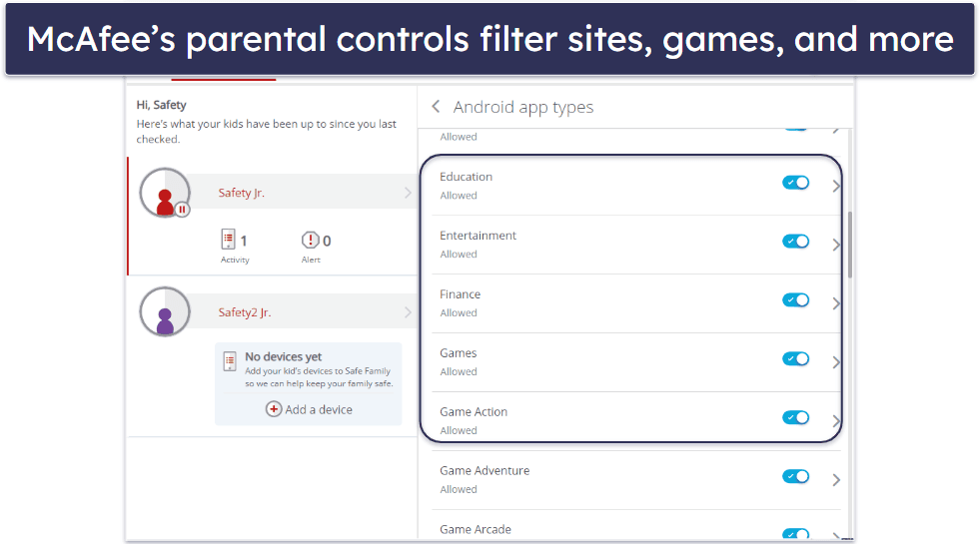
Task: Open Safety Jr. row chevron
Action: [408, 193]
